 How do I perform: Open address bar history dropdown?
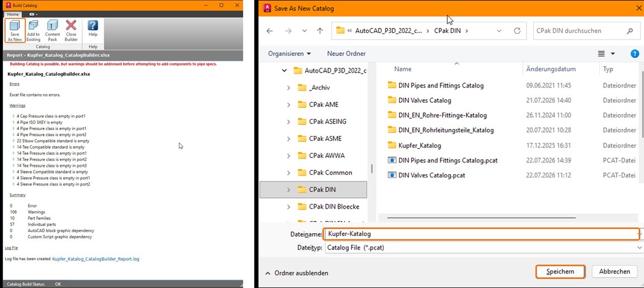[x=499, y=31]
